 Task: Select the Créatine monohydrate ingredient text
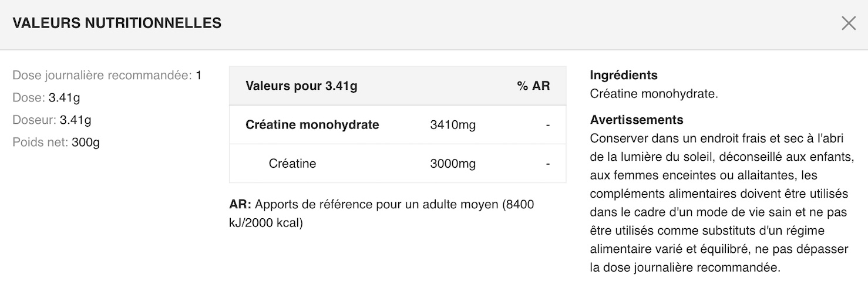click(x=654, y=94)
